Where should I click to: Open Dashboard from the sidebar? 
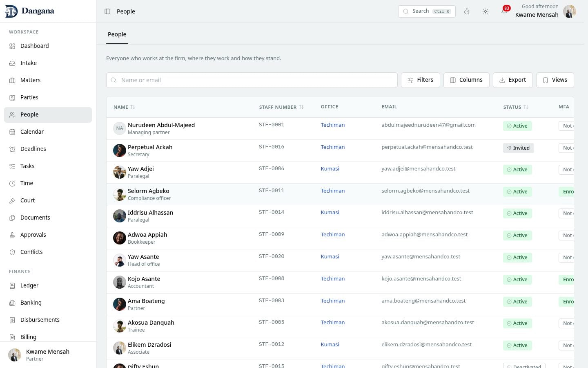tap(48, 46)
